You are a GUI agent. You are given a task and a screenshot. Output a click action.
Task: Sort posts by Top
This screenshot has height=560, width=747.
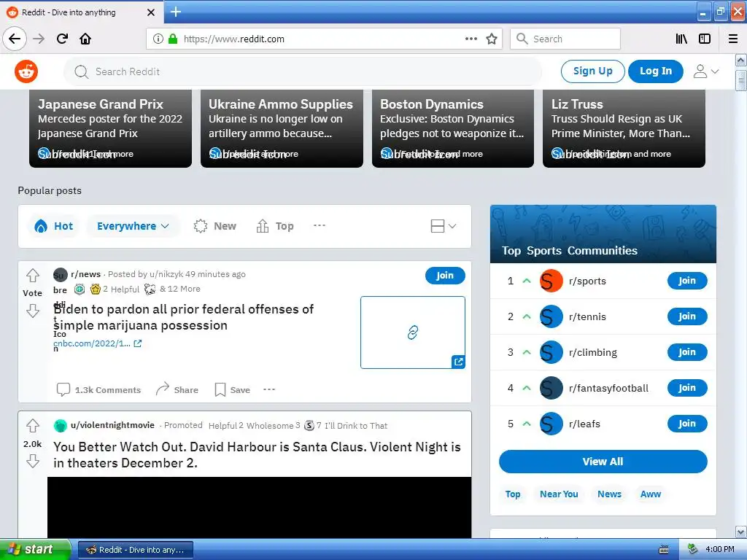tap(275, 226)
